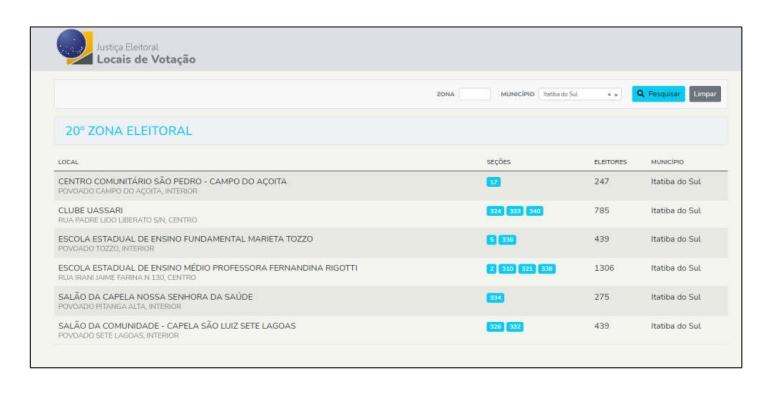Screen dimensions: 784x396
Task: Focus the Zona input field
Action: coord(474,94)
